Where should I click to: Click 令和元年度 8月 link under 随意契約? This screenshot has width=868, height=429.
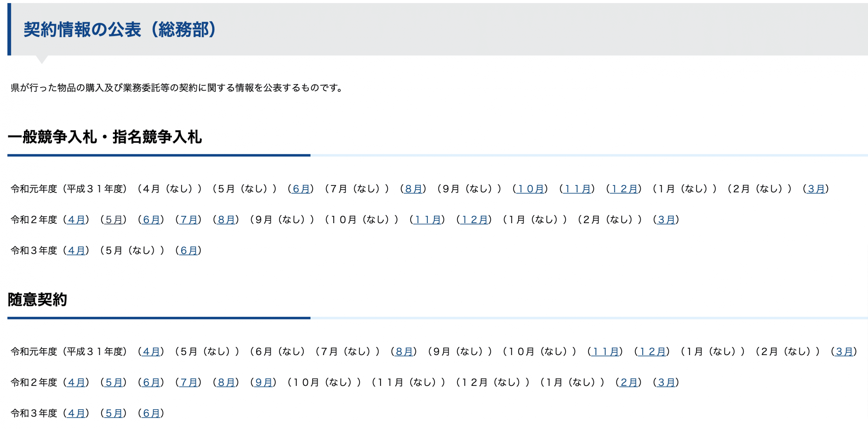click(x=404, y=352)
